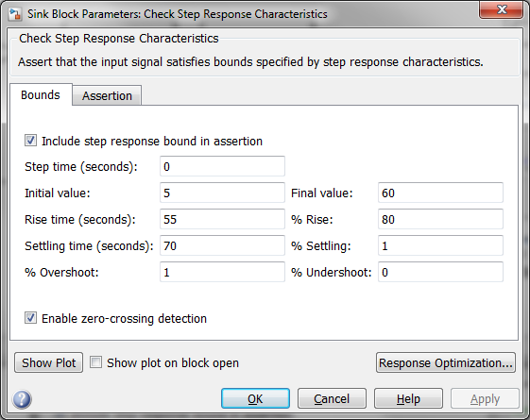
Task: Uncheck Include step response bound in assertion
Action: (x=31, y=141)
